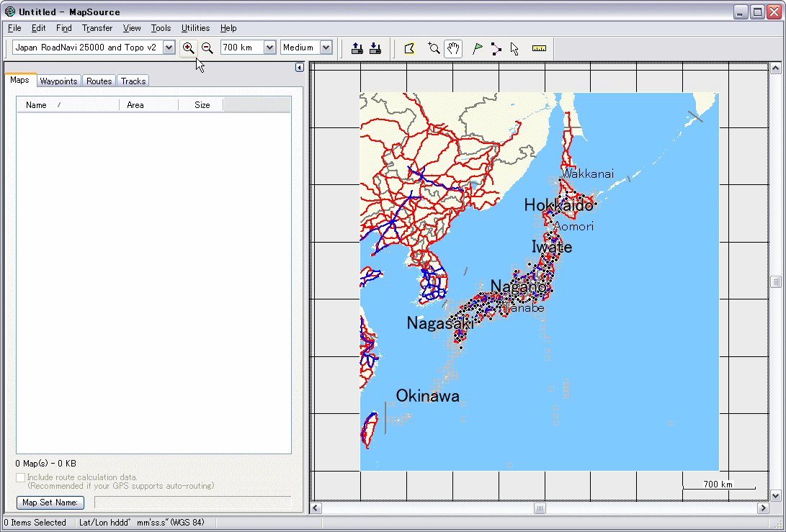Click the map horizontal scrollbar thumb
This screenshot has height=532, width=786.
[x=540, y=508]
